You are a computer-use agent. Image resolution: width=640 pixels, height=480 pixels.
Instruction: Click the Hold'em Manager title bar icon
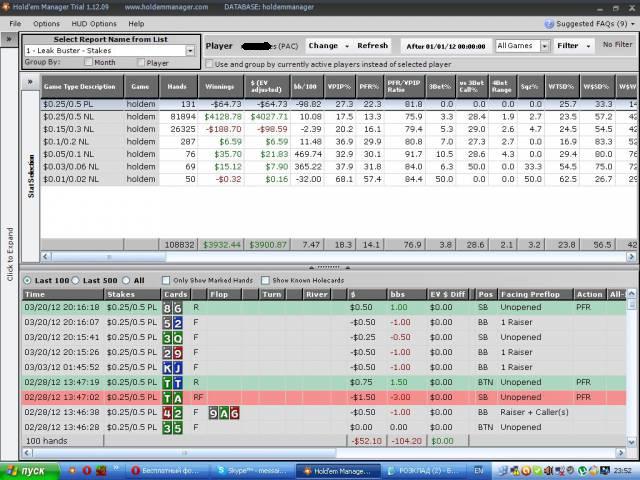click(5, 7)
